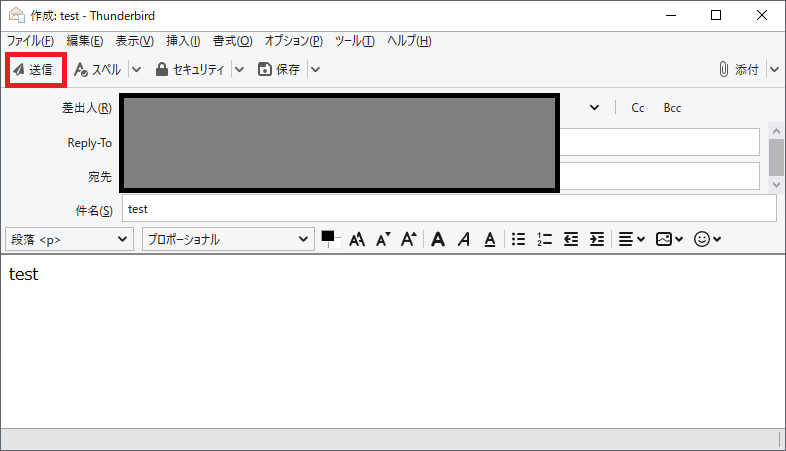Expand the Save (保存) dropdown arrow
This screenshot has height=451, width=786.
[315, 70]
